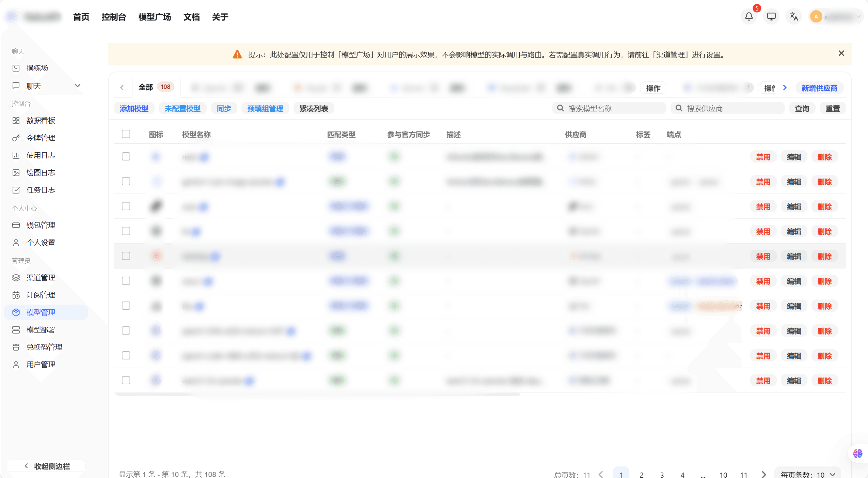This screenshot has width=868, height=478.
Task: Check the first model row checkbox
Action: click(x=126, y=156)
